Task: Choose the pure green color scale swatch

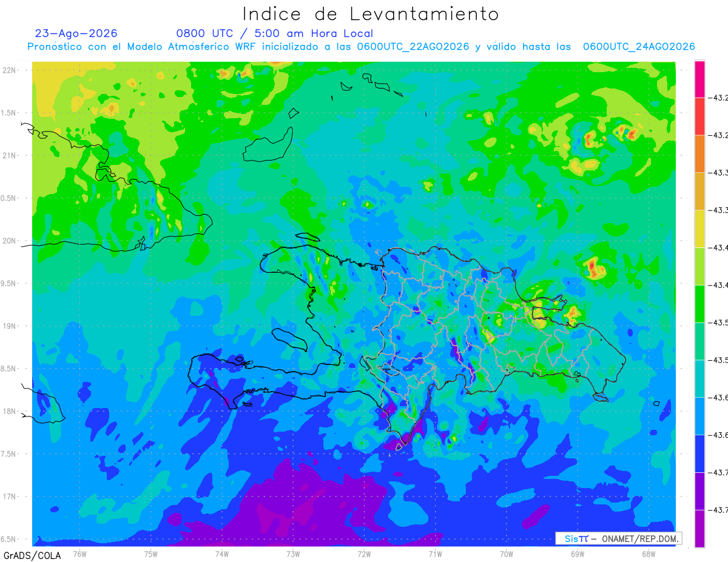Action: point(699,303)
